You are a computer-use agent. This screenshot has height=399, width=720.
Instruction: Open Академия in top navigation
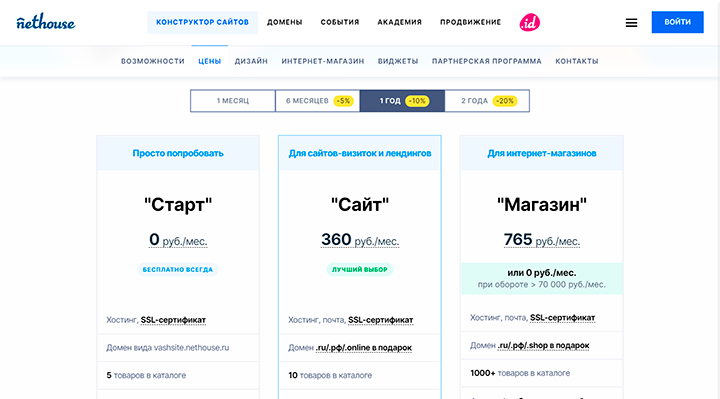[x=399, y=22]
